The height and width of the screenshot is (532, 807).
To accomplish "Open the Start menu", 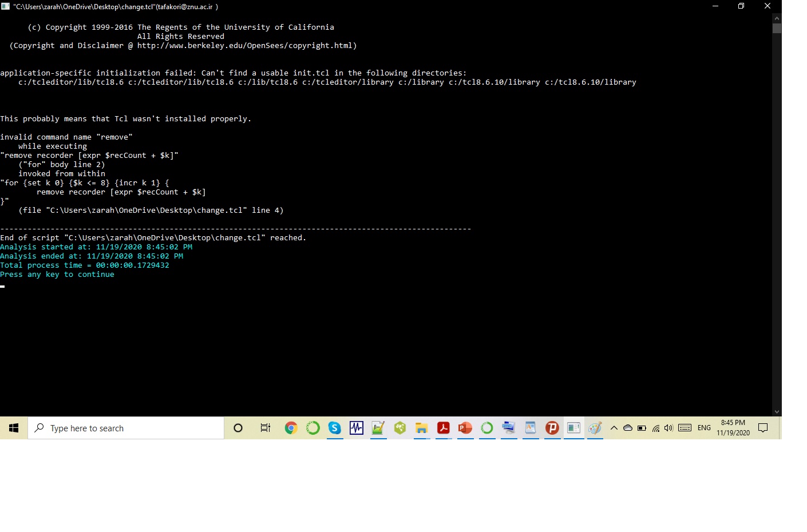I will (13, 428).
